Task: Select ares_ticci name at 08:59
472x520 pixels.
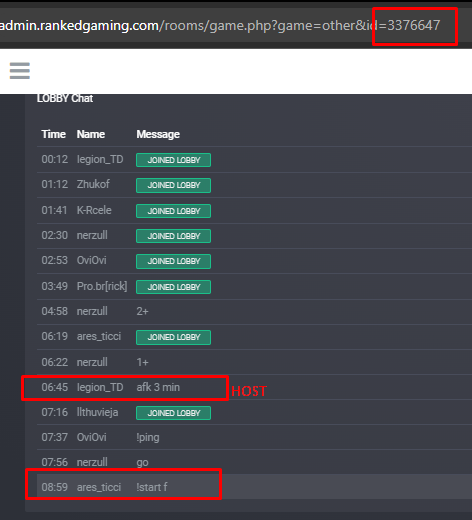Action: pyautogui.click(x=99, y=487)
